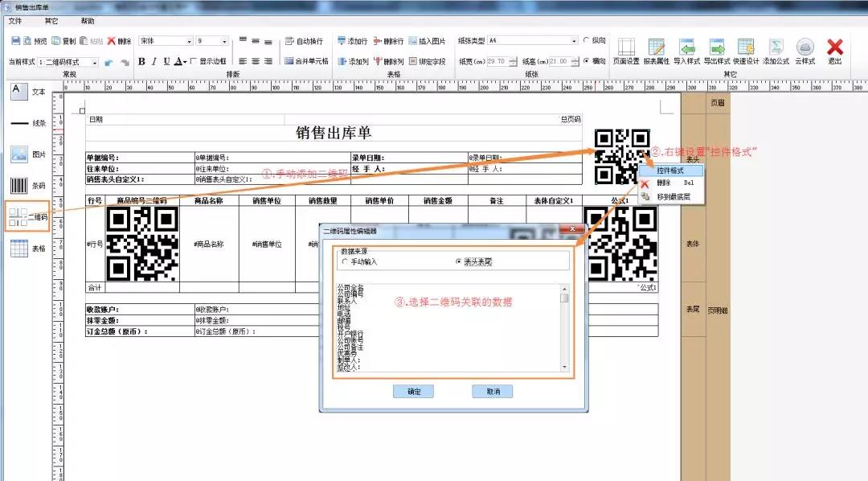
Task: Open the 文件 menu
Action: (15, 21)
